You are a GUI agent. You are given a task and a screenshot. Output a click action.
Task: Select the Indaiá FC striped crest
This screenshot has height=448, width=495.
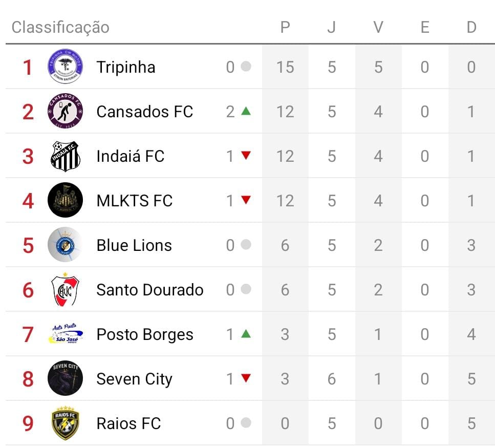(x=65, y=156)
